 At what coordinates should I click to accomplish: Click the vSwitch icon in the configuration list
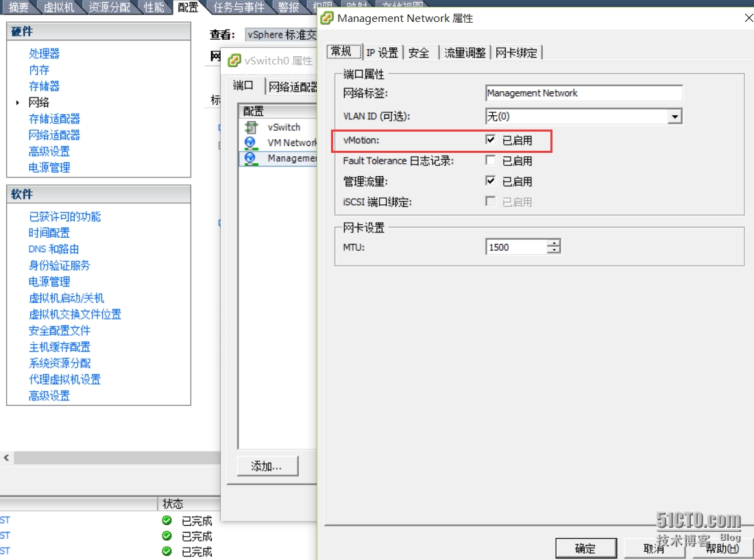coord(250,127)
